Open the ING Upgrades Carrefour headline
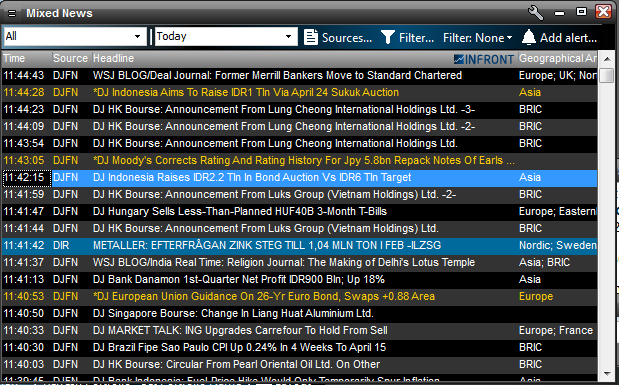 (x=240, y=330)
